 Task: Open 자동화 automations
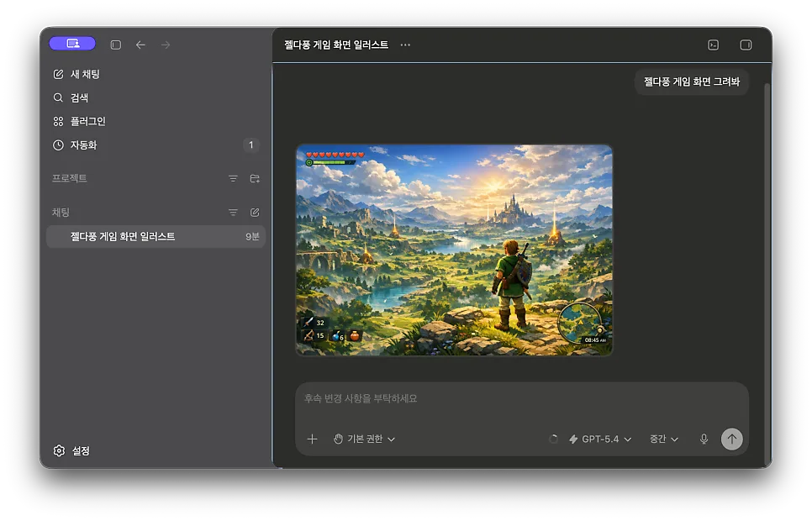pyautogui.click(x=75, y=145)
